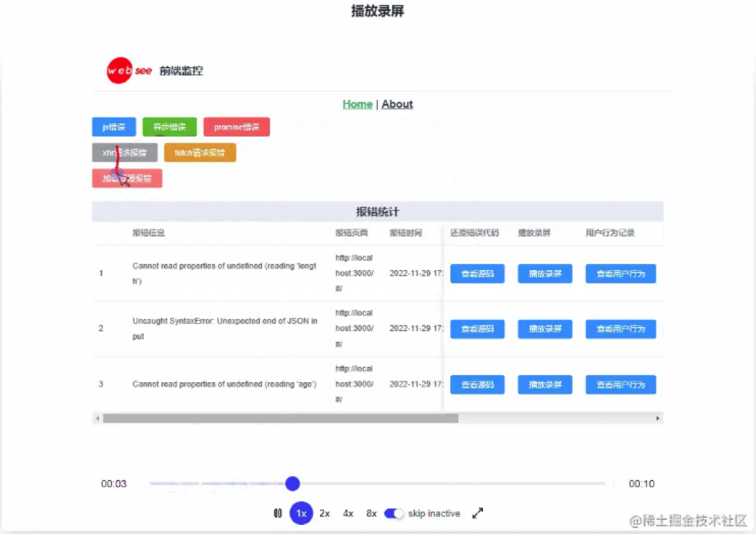Image resolution: width=756 pixels, height=534 pixels.
Task: Click the table scrollbar's left arrow
Action: [x=97, y=419]
